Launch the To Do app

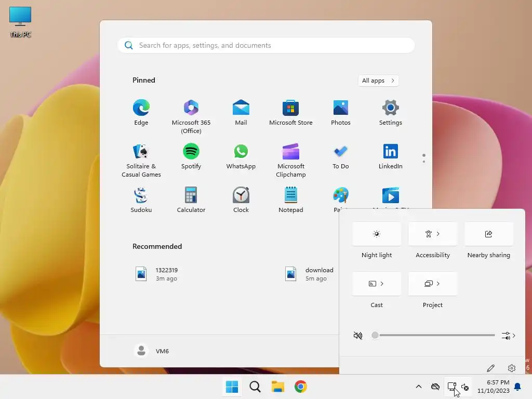pyautogui.click(x=341, y=156)
